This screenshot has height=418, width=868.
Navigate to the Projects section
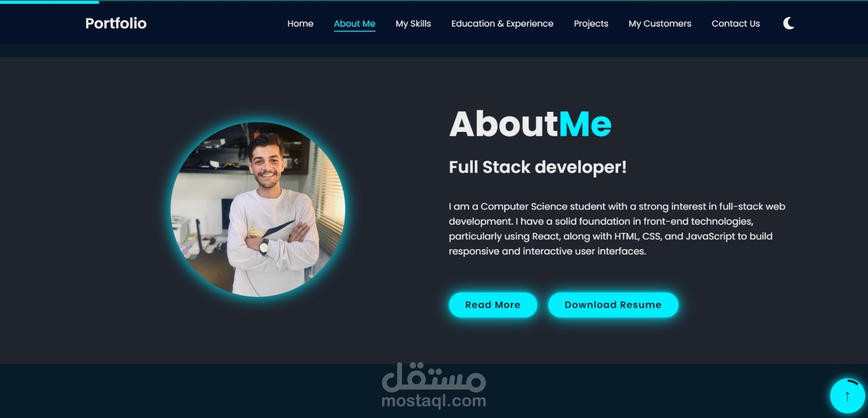[591, 24]
